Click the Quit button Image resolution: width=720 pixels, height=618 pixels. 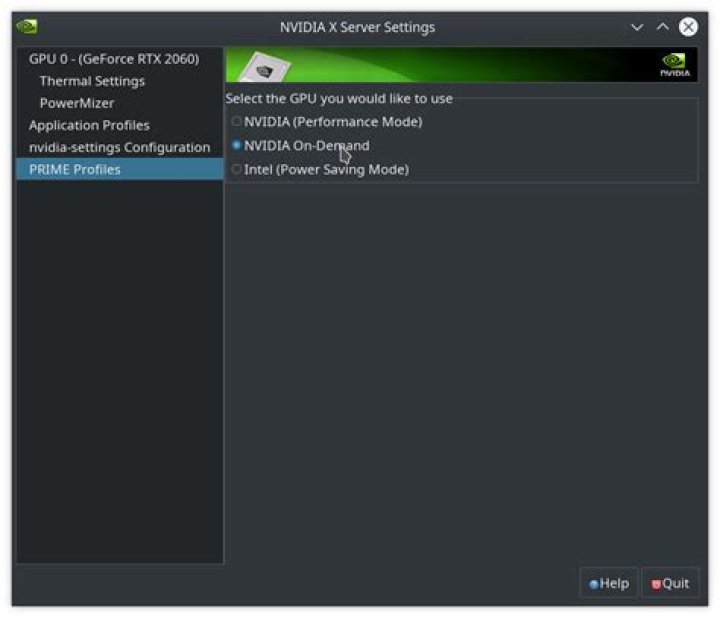670,583
